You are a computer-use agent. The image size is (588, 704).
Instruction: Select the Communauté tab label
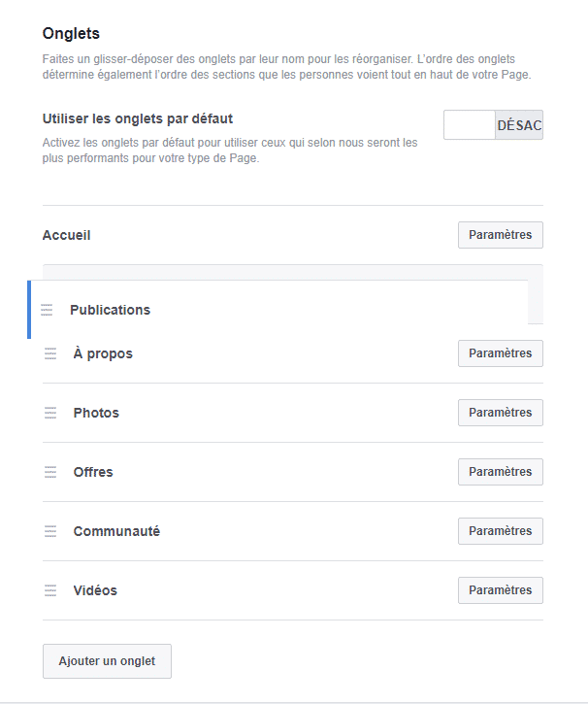click(116, 531)
